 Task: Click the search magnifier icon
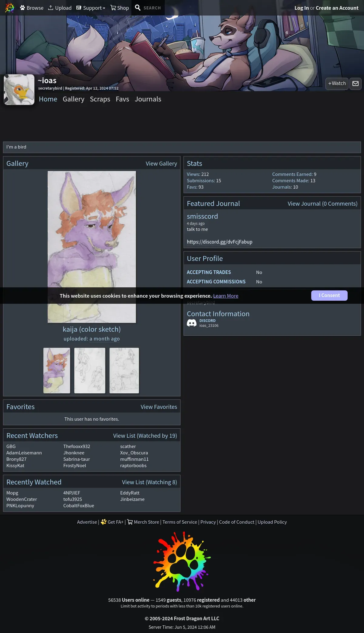coord(138,8)
